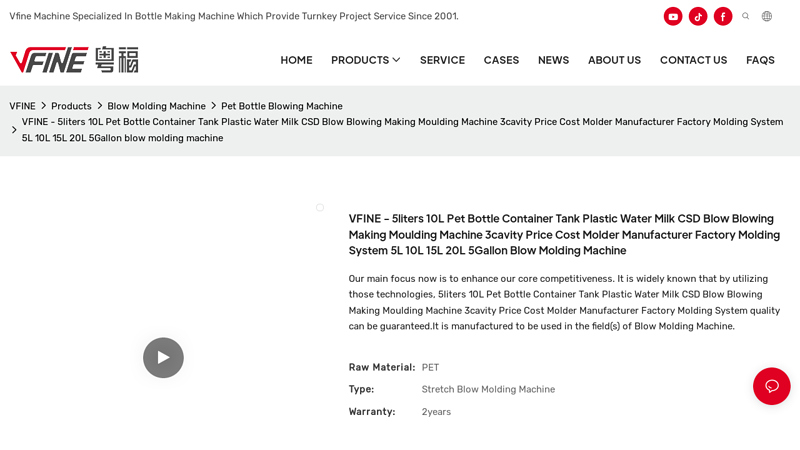
Task: Open the CASES page
Action: [502, 60]
